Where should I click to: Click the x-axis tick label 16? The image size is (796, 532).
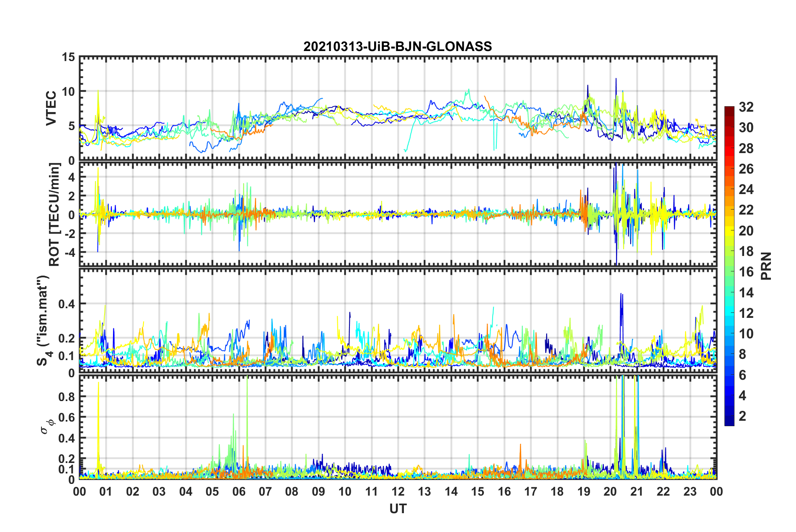point(504,491)
